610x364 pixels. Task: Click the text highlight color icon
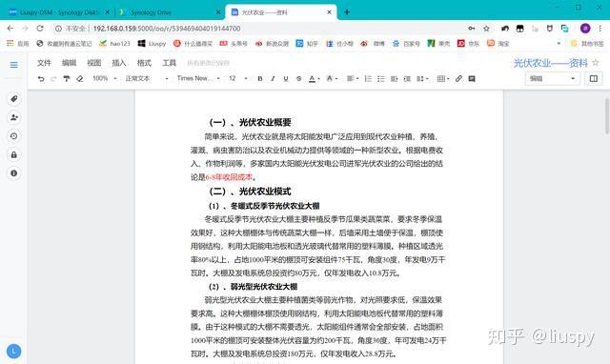click(x=330, y=79)
